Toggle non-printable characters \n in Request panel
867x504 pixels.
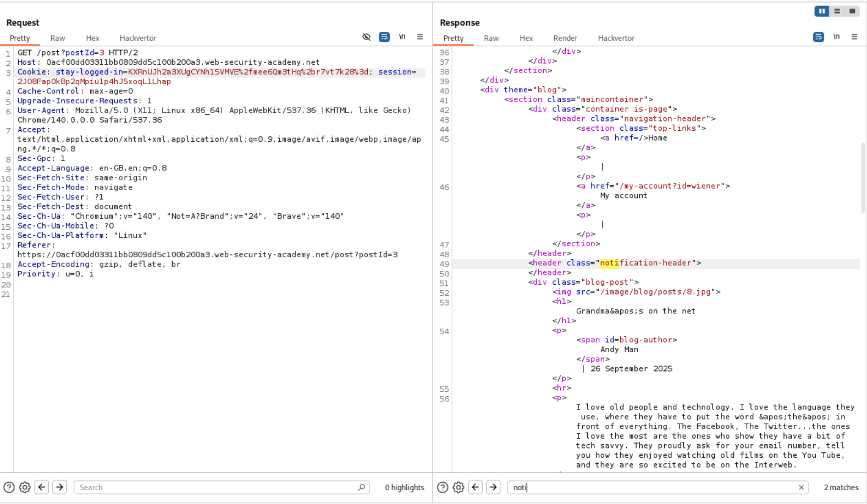click(x=402, y=37)
